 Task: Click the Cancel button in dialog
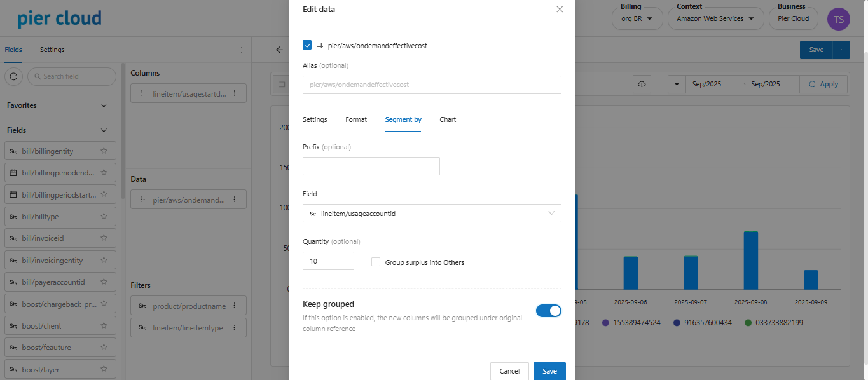tap(509, 371)
